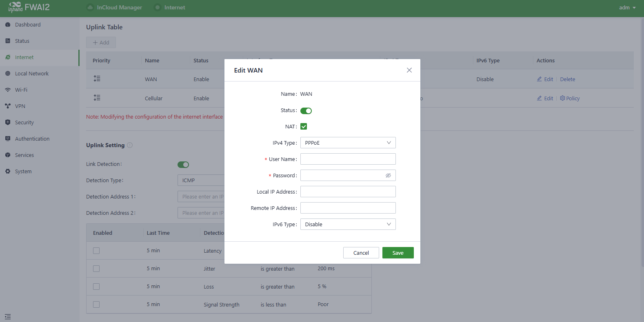This screenshot has height=322, width=644.
Task: Click the Uplink Setting info icon
Action: pos(130,145)
